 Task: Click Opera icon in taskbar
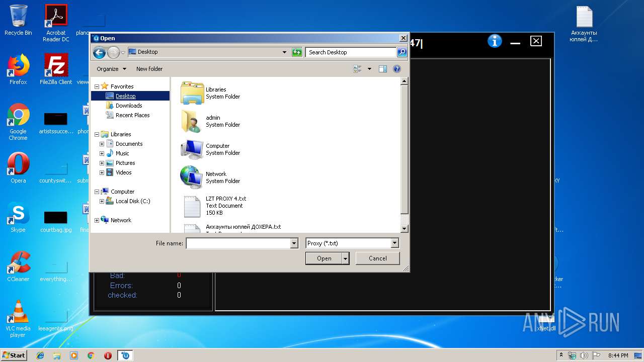tap(108, 355)
